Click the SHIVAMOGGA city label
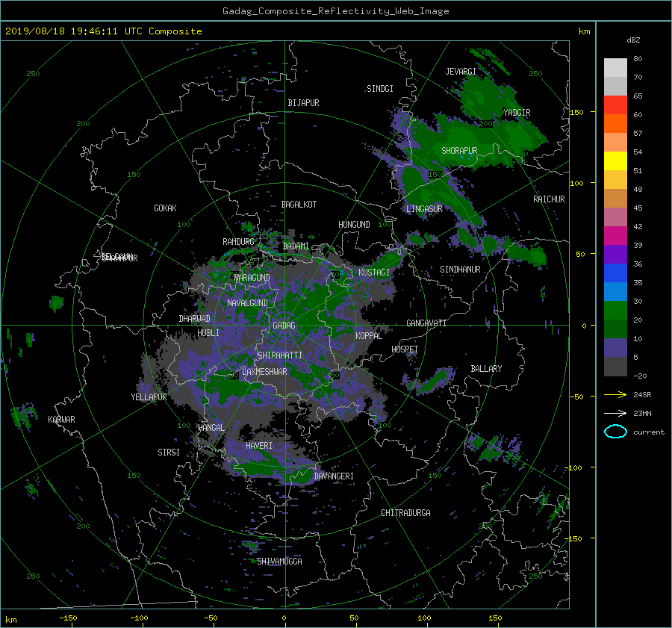 [x=279, y=561]
